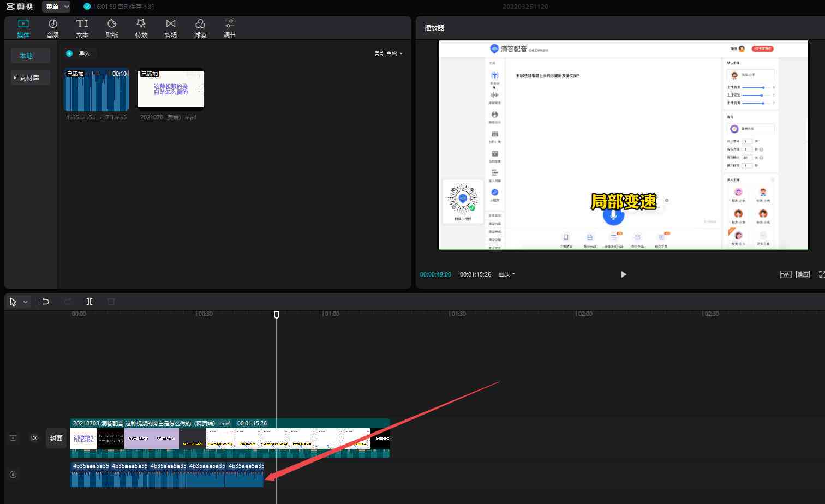Click the 剪映 logo icon
The width and height of the screenshot is (825, 504).
tap(20, 7)
